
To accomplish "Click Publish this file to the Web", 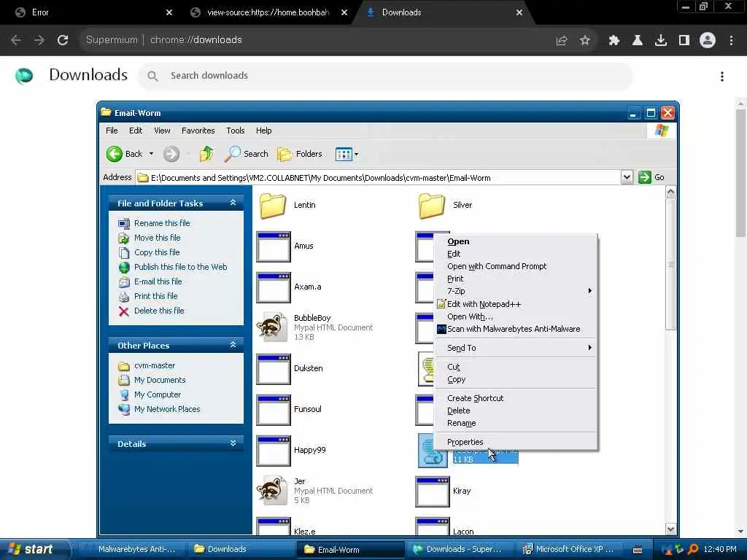I will tap(181, 267).
